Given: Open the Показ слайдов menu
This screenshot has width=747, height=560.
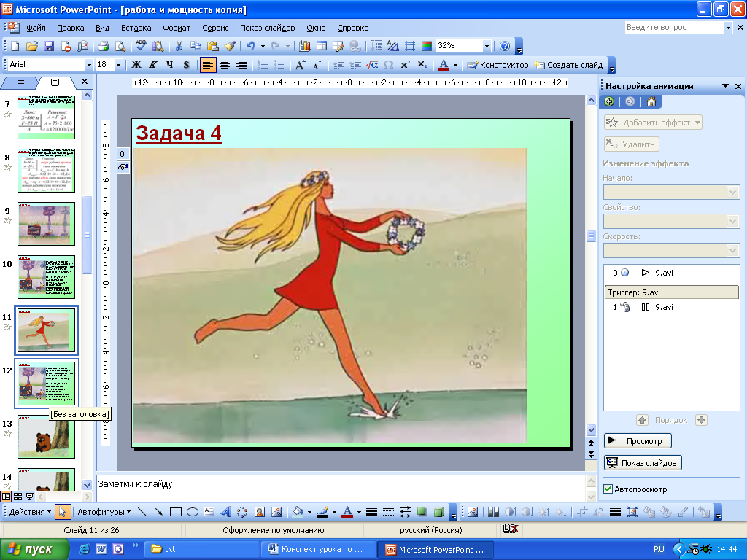Looking at the screenshot, I should click(x=267, y=28).
